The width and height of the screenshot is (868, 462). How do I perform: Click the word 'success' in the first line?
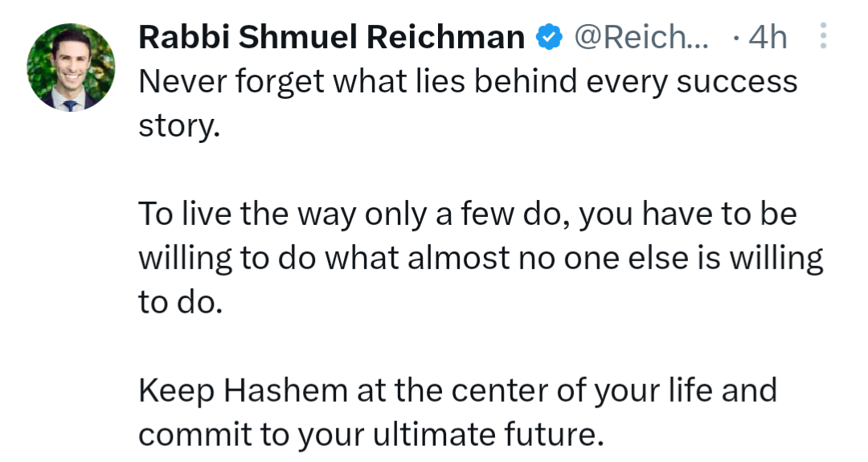[737, 83]
